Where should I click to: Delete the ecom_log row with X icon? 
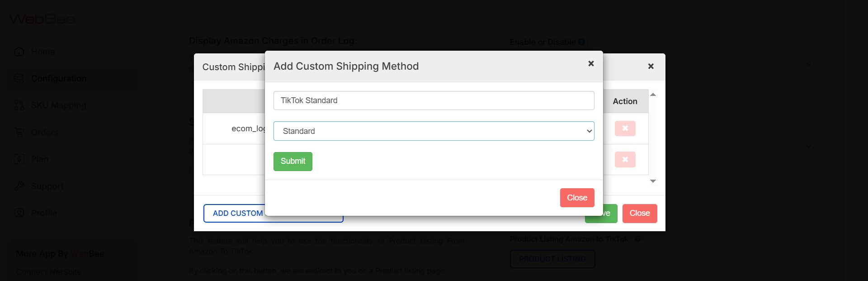[x=625, y=129]
